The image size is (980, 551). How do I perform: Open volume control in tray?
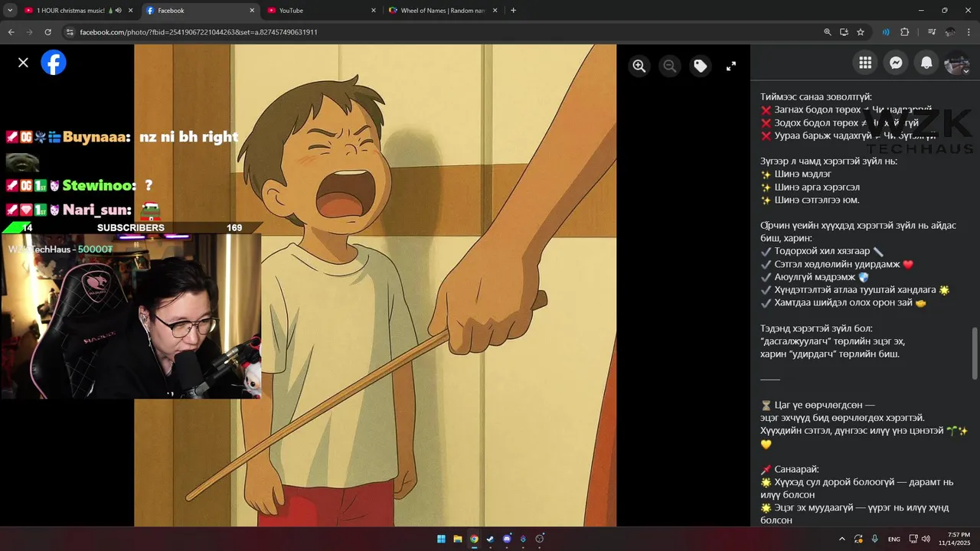pos(926,539)
